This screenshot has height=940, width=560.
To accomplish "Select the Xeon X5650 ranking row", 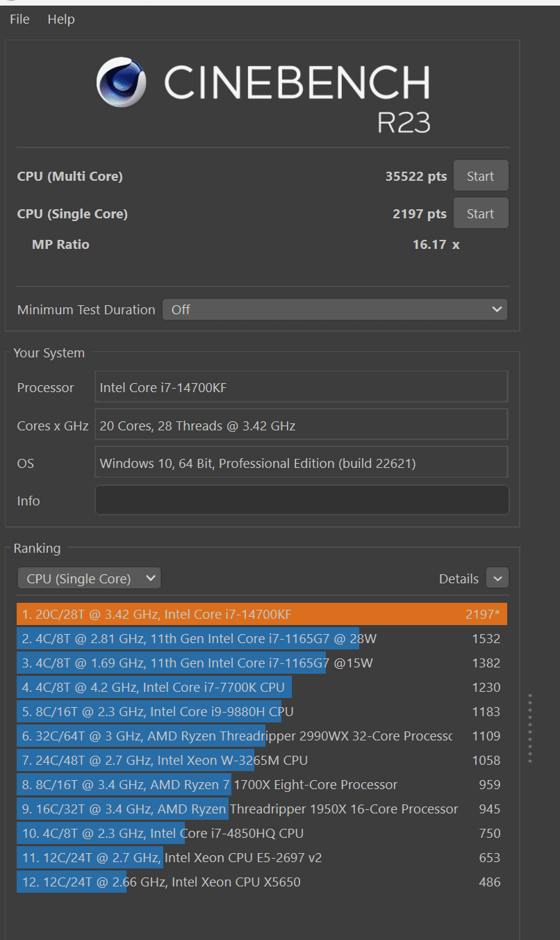I will (261, 882).
